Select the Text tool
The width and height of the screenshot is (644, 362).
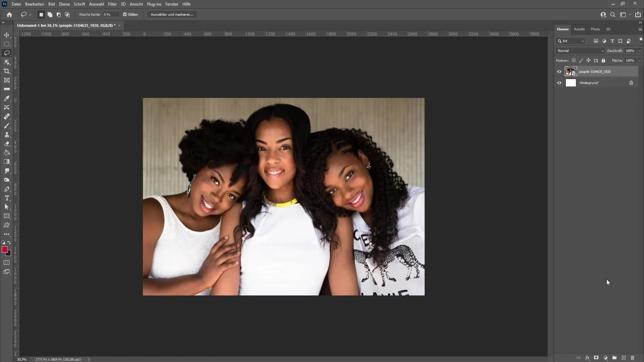coord(7,198)
